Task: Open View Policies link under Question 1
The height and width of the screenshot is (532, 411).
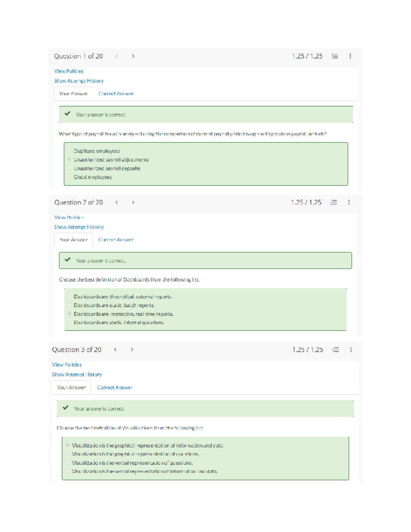Action: (68, 71)
